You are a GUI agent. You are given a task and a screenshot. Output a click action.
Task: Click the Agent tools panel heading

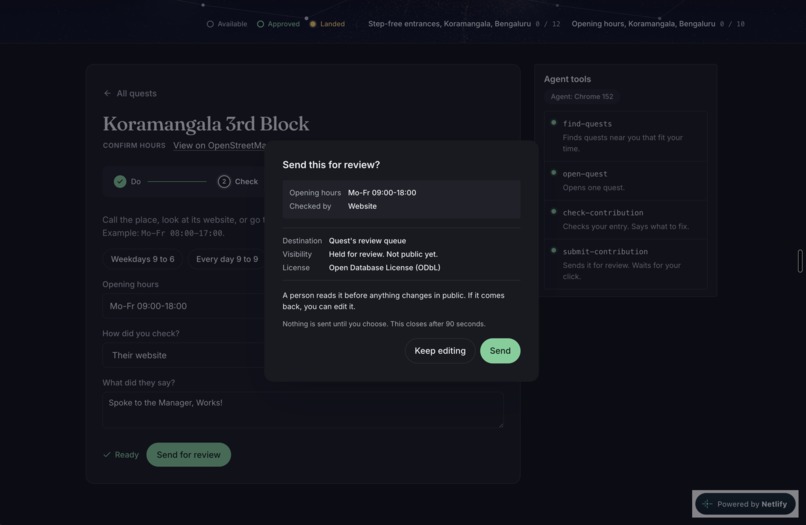[567, 79]
